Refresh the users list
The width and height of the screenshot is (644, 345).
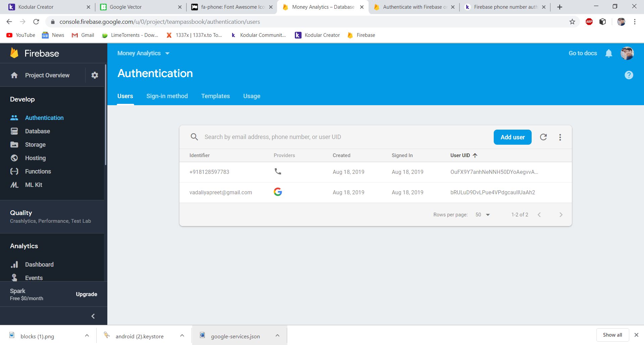click(x=543, y=137)
